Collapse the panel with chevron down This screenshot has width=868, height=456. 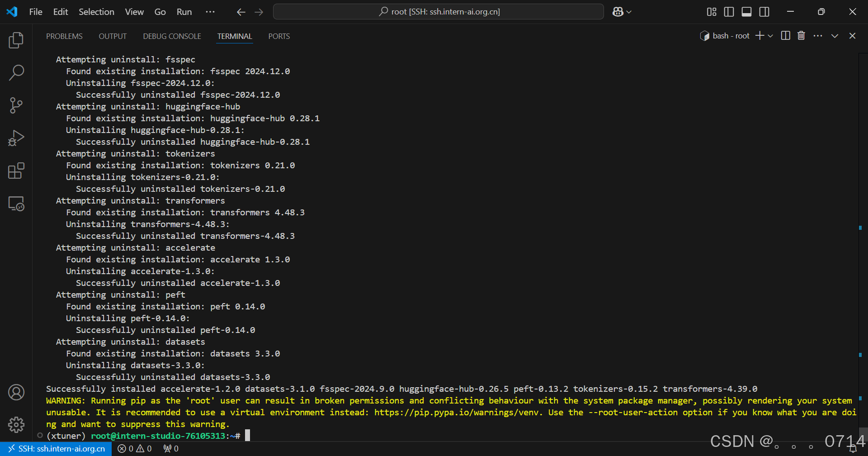click(835, 36)
